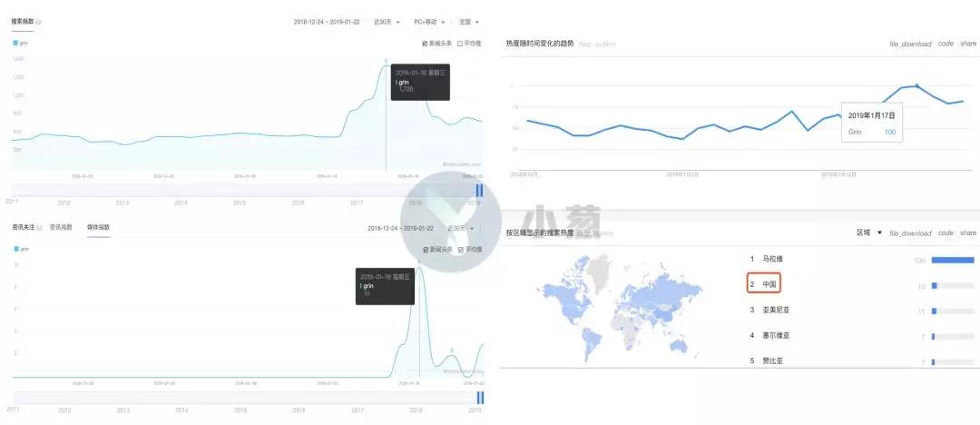Image resolution: width=980 pixels, height=425 pixels.
Task: Click 2014 on search index timeline bar
Action: tap(181, 203)
